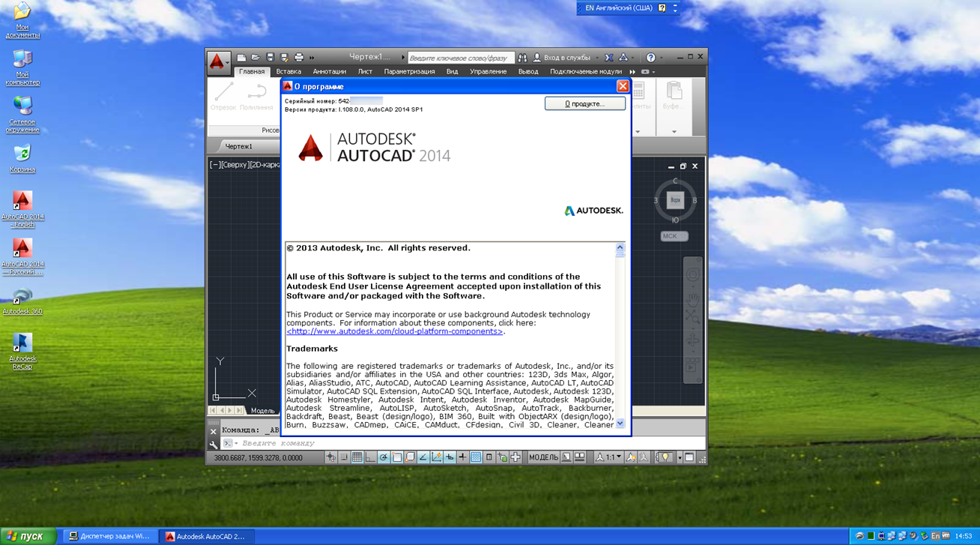Image resolution: width=980 pixels, height=545 pixels.
Task: Click the Windows пуск Start button
Action: [28, 536]
